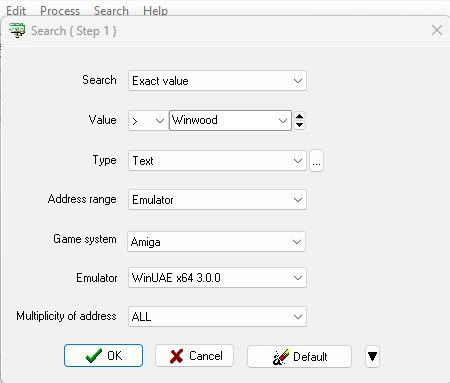Close the Search Step 1 dialog
This screenshot has height=383, width=450.
(x=437, y=30)
